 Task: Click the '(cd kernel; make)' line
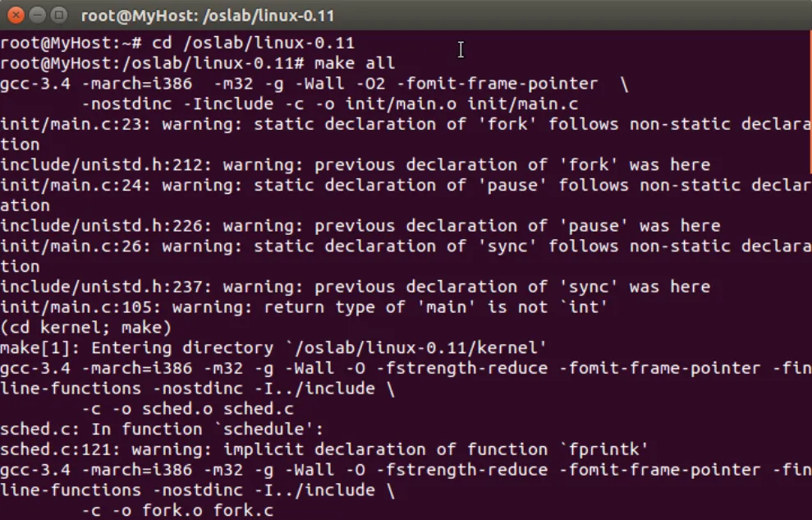[86, 328]
